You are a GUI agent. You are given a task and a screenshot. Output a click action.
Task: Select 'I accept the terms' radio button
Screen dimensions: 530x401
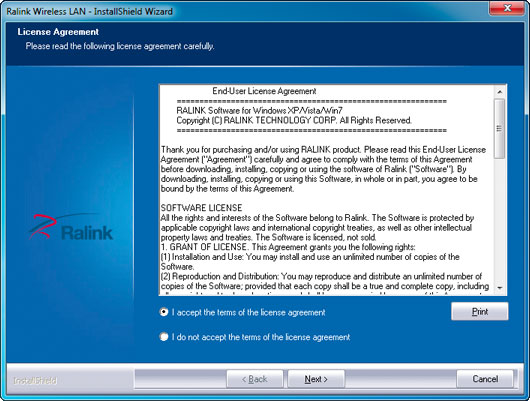pos(164,312)
